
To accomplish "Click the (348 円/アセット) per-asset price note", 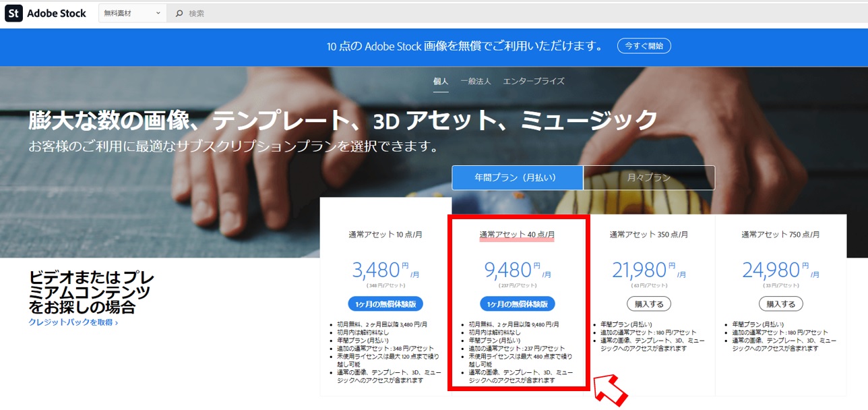I will tap(385, 285).
